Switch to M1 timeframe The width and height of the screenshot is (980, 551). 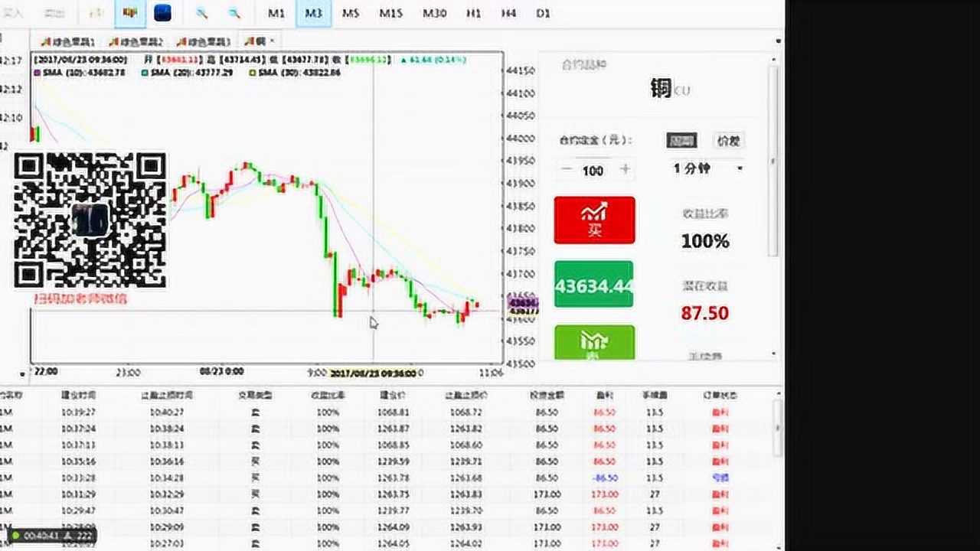pos(276,13)
